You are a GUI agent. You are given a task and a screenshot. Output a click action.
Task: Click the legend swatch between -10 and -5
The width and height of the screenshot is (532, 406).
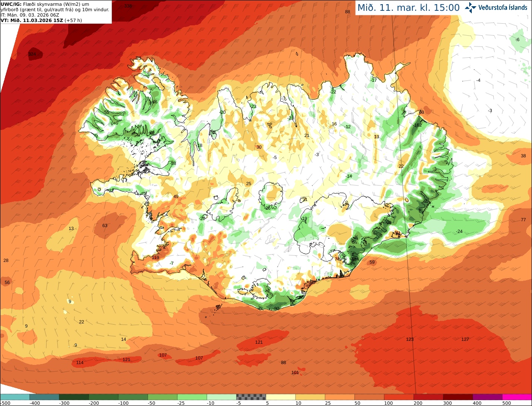coord(221,397)
